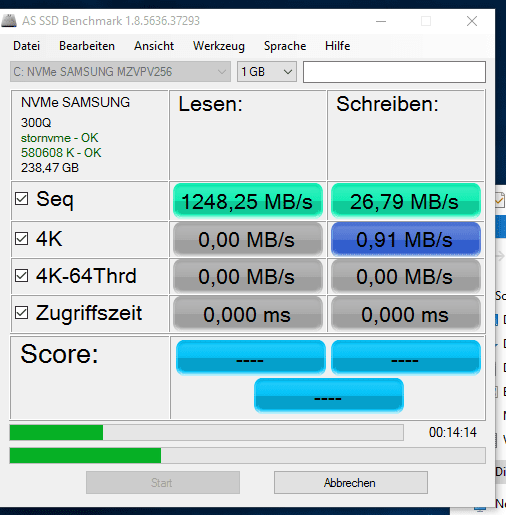Click the NVMe SAMSUNG drive name text
The height and width of the screenshot is (515, 506).
pyautogui.click(x=75, y=102)
